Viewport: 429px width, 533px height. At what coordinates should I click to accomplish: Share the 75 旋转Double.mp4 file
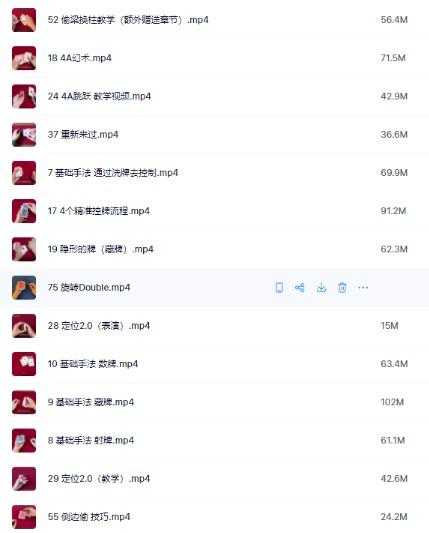pyautogui.click(x=299, y=288)
